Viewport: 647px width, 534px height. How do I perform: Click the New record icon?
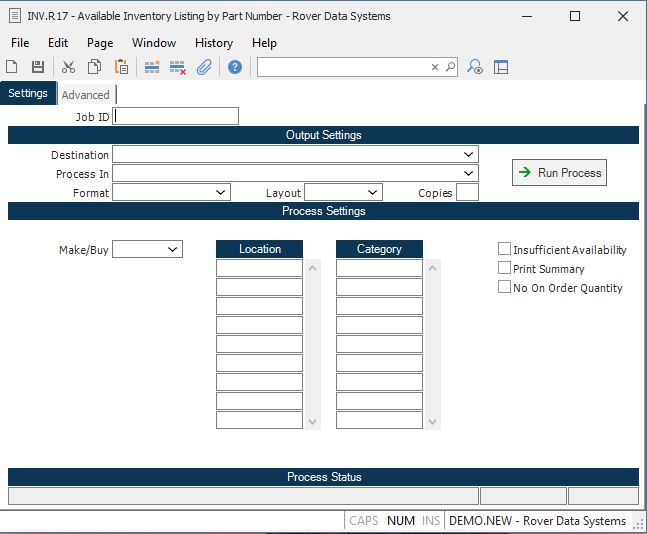(x=12, y=67)
